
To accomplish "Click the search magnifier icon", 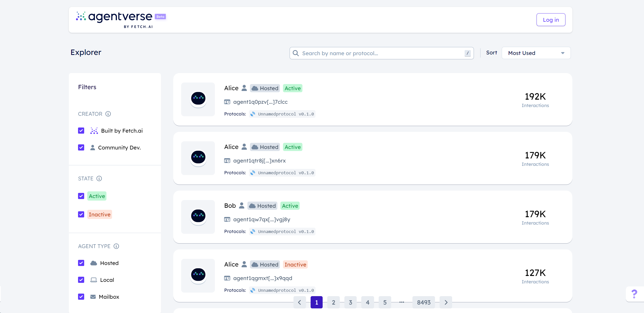I will (x=296, y=53).
